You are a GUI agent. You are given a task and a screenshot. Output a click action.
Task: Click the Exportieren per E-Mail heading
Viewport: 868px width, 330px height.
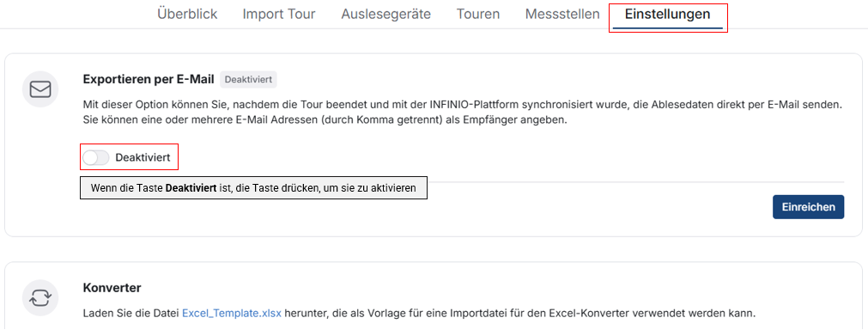pyautogui.click(x=149, y=80)
